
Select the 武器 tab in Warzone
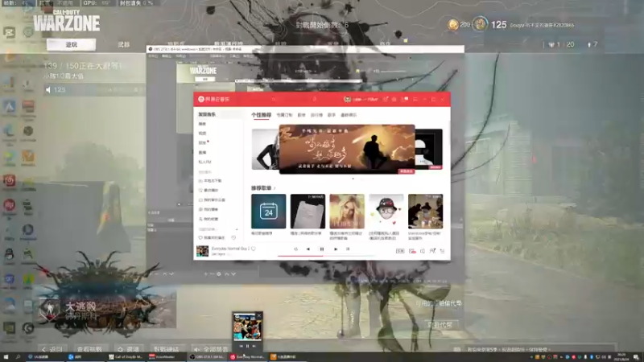[124, 44]
